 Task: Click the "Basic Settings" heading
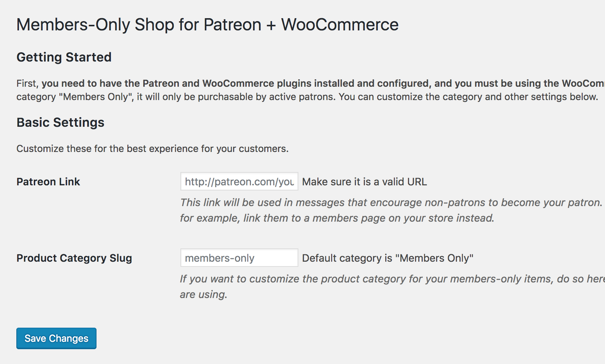[61, 122]
